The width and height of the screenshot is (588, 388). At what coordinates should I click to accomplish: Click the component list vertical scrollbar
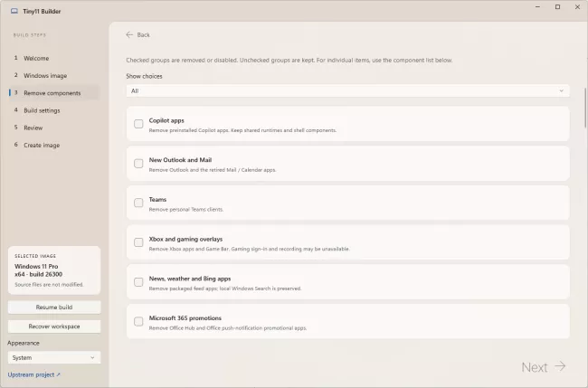click(x=585, y=109)
